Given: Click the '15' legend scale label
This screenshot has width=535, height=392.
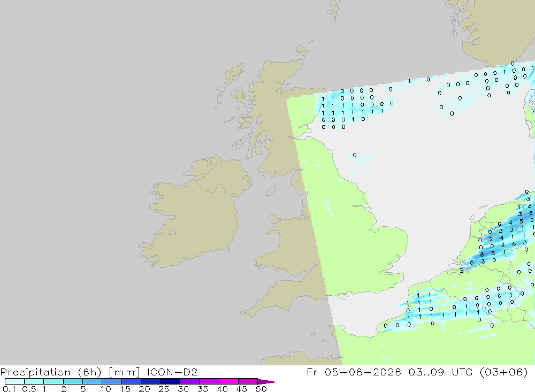Looking at the screenshot, I should (x=125, y=389).
